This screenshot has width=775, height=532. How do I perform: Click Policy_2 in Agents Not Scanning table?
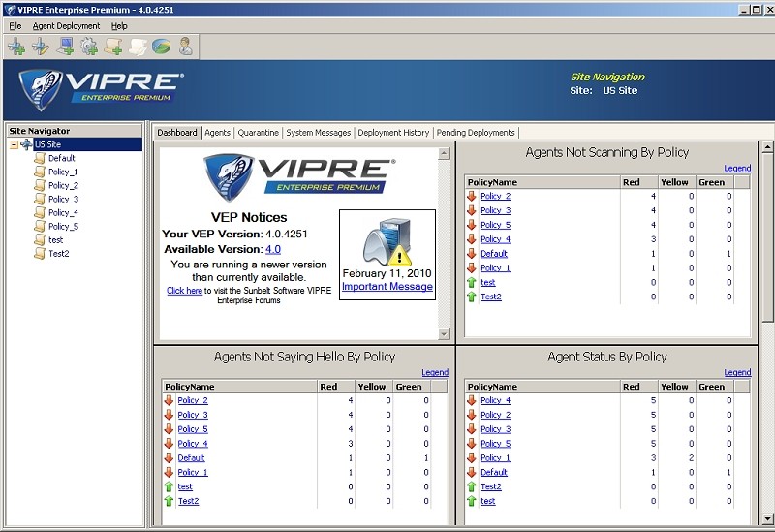[x=495, y=196]
